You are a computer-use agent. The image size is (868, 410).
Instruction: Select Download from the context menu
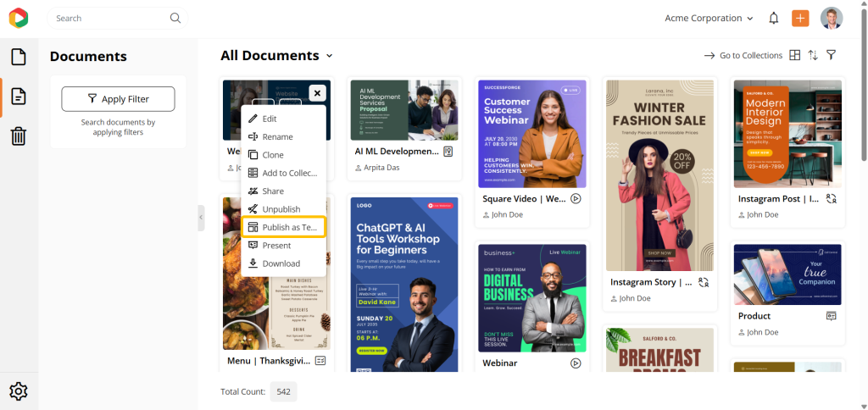coord(281,263)
